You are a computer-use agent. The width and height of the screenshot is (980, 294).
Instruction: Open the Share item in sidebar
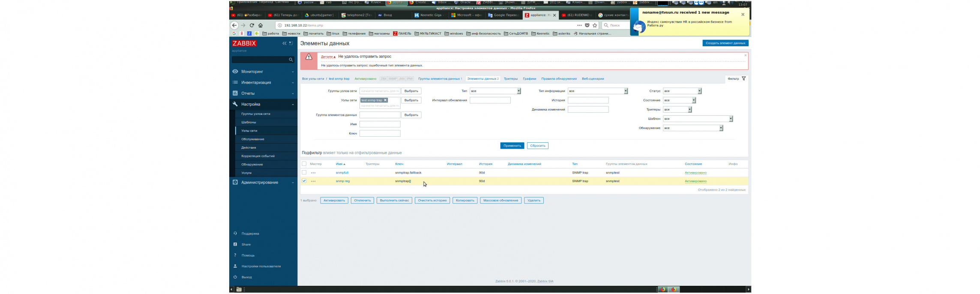(246, 244)
